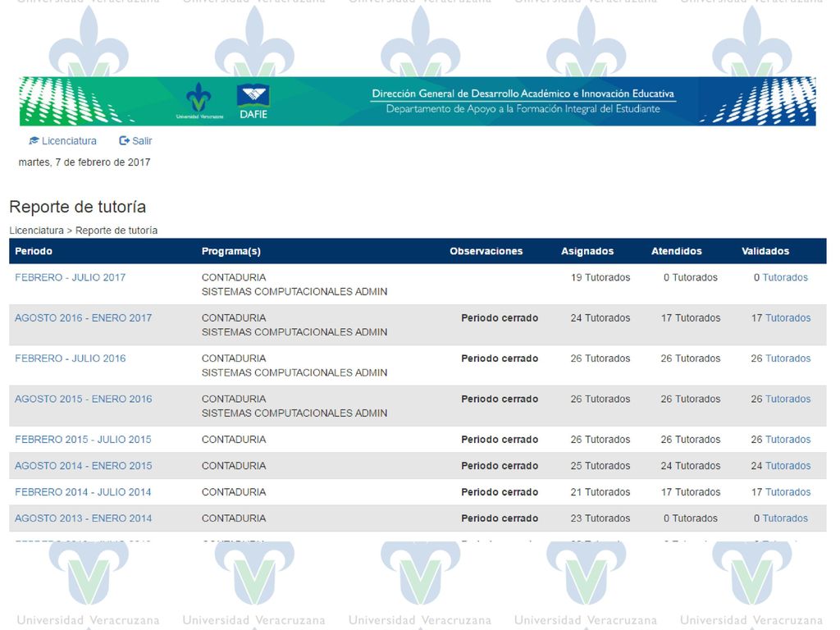Click the Atendidos column header
Screen dimensions: 840x630
coord(676,251)
